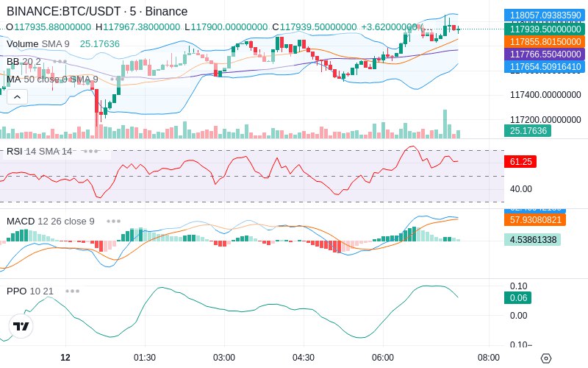
Task: Open the RSI indicator three-dots menu
Action: (x=90, y=152)
